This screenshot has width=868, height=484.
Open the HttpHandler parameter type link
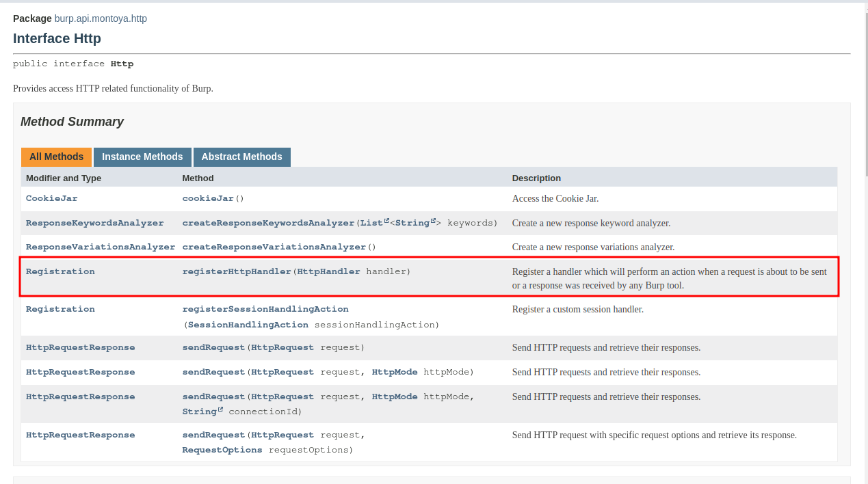tap(328, 271)
